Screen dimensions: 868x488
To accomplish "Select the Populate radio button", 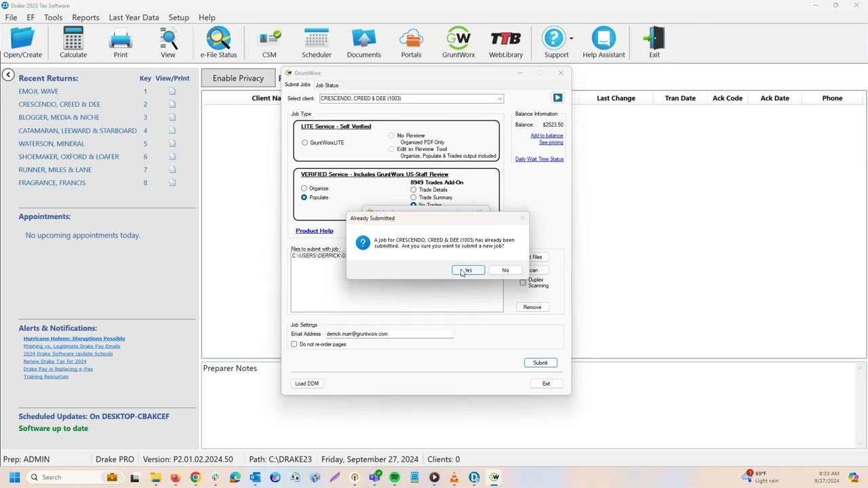I will point(304,197).
